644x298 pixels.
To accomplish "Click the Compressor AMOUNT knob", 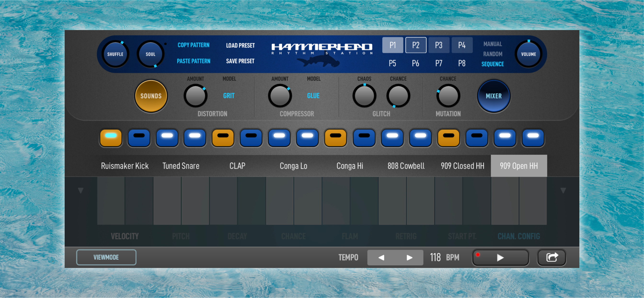I will 280,96.
